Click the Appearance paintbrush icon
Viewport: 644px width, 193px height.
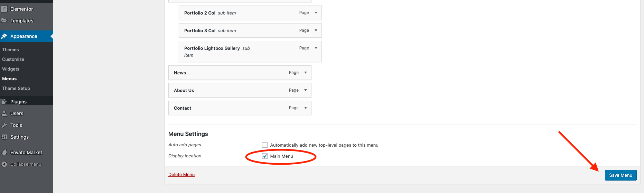click(4, 36)
